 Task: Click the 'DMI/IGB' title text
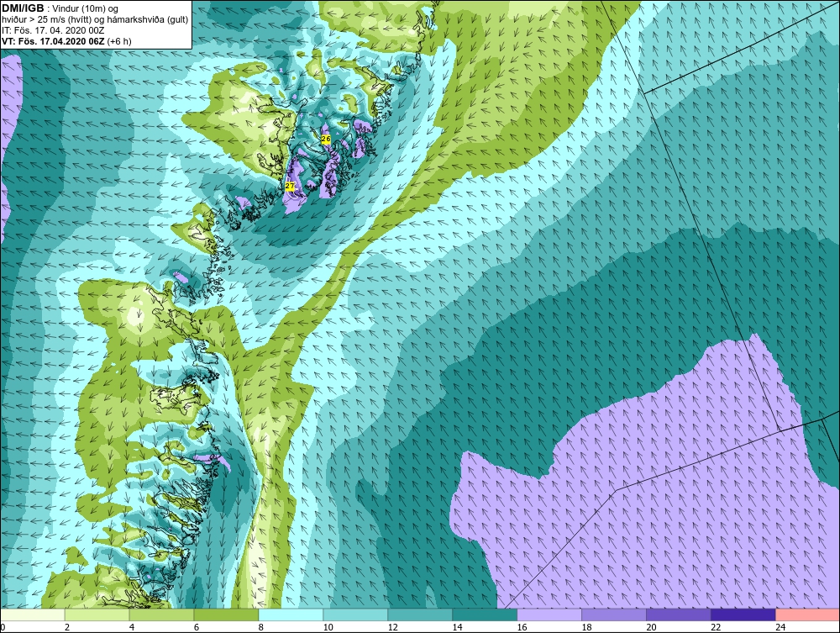[23, 8]
